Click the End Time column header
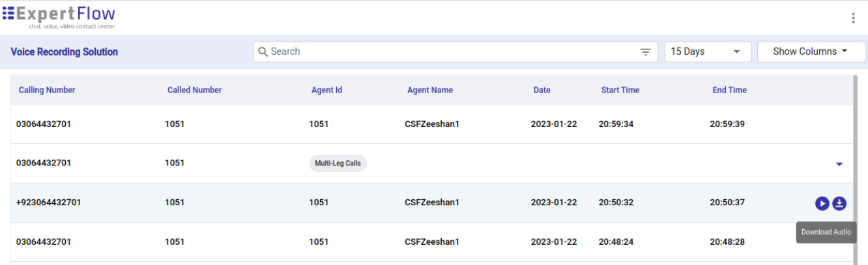The image size is (868, 265). [729, 90]
